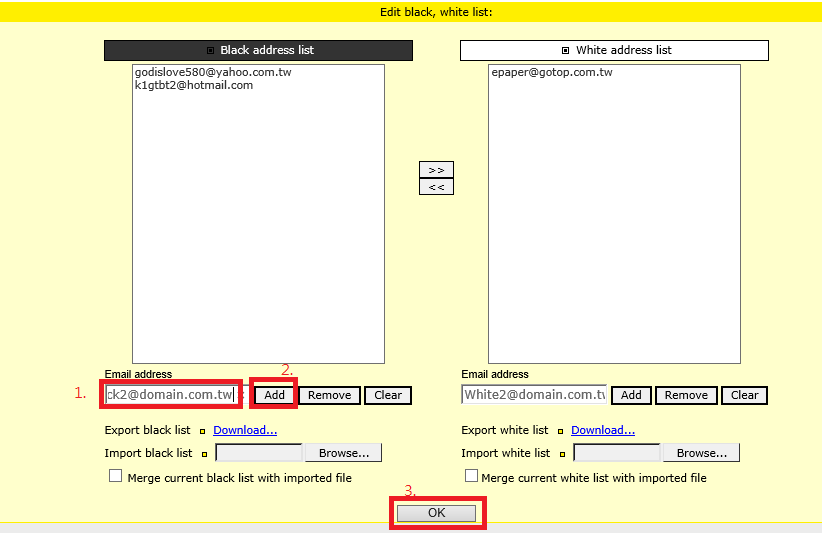Clear the white list entries
The width and height of the screenshot is (822, 533).
coord(744,395)
